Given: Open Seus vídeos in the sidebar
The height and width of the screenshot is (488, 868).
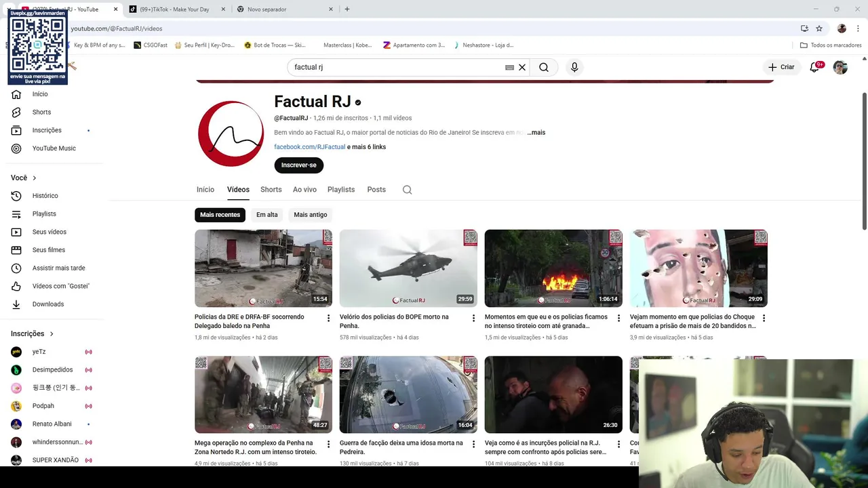Looking at the screenshot, I should click(51, 232).
